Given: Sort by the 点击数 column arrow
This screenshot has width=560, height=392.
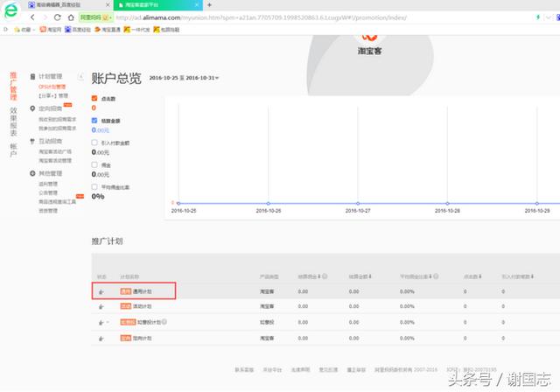Looking at the screenshot, I should 480,276.
